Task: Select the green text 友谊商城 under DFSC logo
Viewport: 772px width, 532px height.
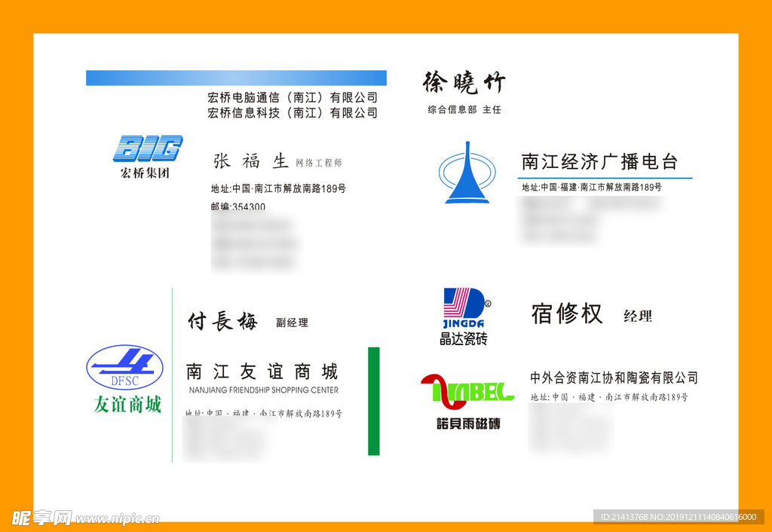Action: pos(127,405)
